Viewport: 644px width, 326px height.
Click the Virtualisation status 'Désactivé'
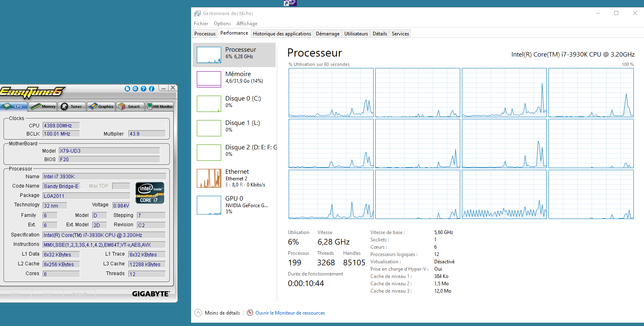click(444, 262)
